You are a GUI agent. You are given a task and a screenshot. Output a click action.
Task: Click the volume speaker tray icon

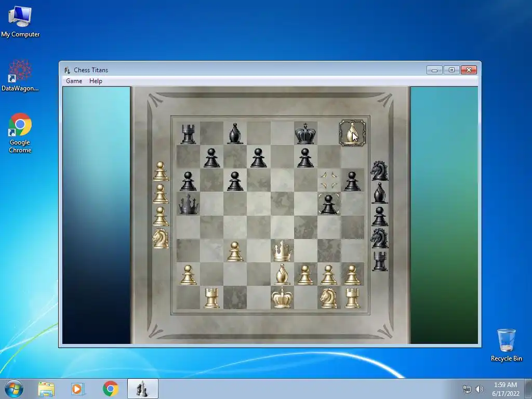coord(479,389)
